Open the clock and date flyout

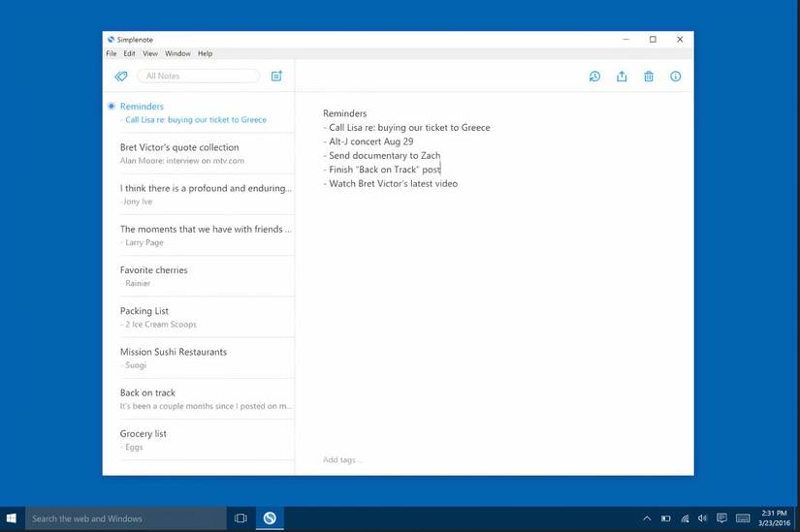tap(774, 518)
